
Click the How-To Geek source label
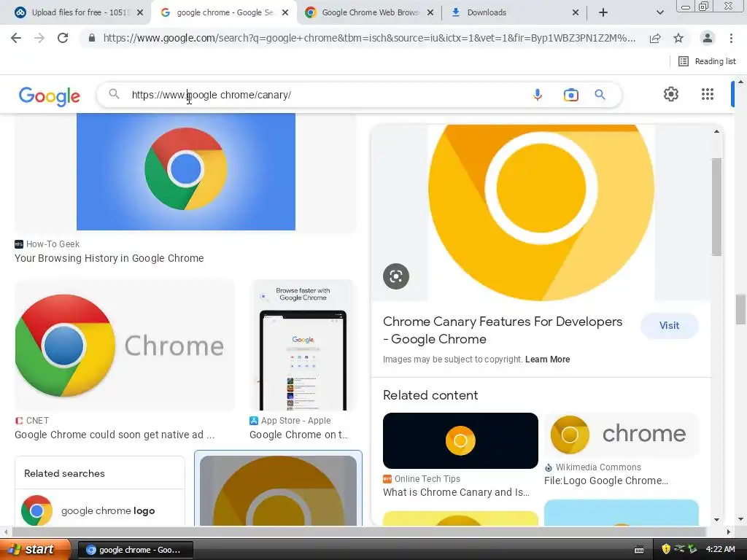point(47,244)
